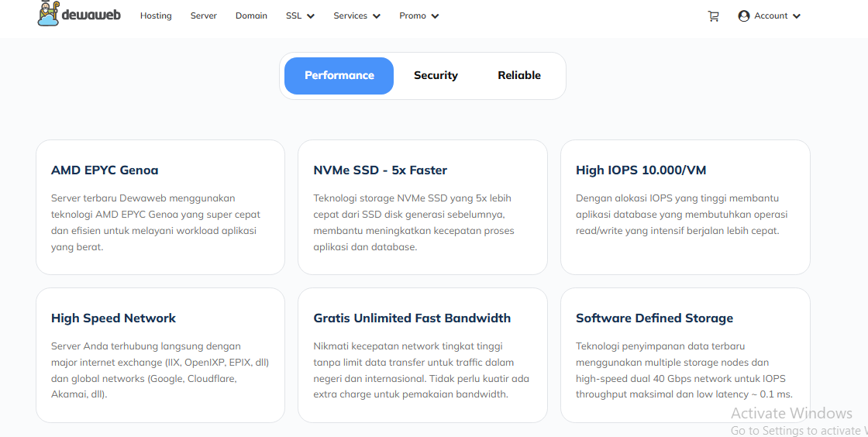Screen dimensions: 868x437
Task: Switch to the Security tab
Action: tap(436, 76)
